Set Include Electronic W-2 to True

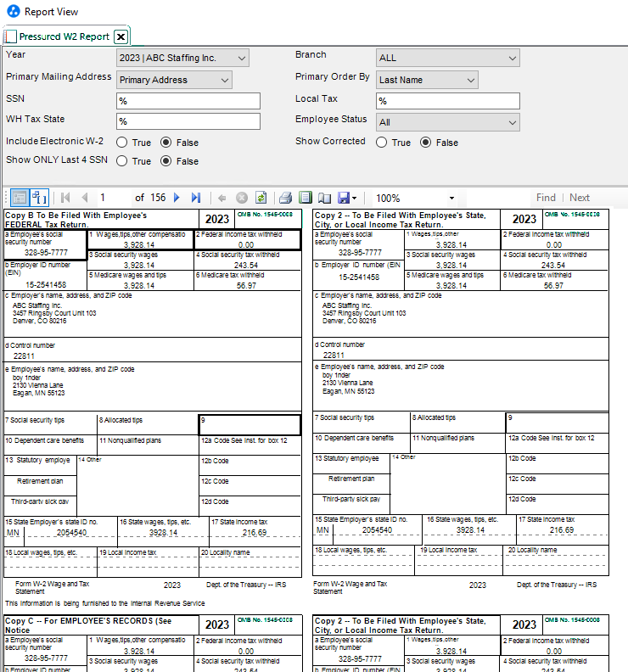point(122,143)
